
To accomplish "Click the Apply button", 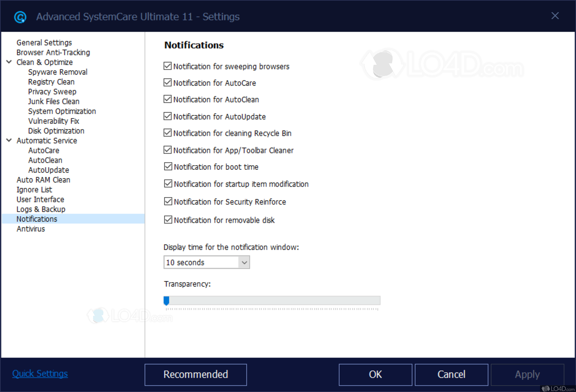I will (527, 374).
